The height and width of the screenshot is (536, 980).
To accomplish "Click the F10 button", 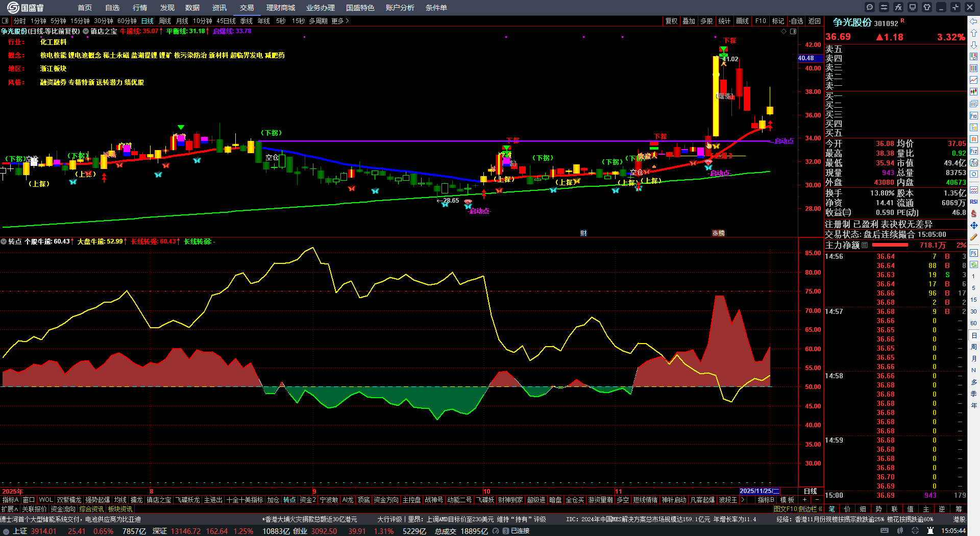I will [x=761, y=21].
